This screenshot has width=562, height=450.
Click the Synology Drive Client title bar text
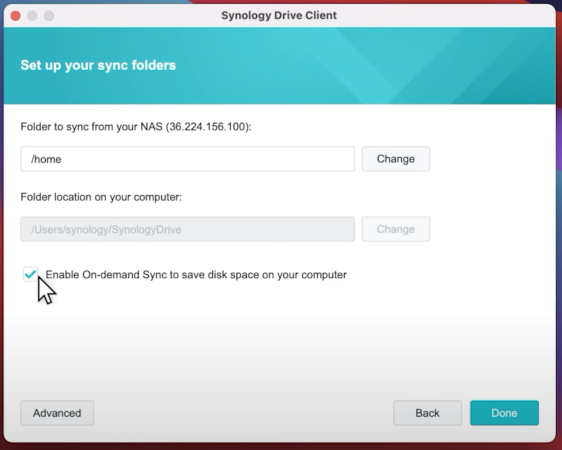coord(279,15)
